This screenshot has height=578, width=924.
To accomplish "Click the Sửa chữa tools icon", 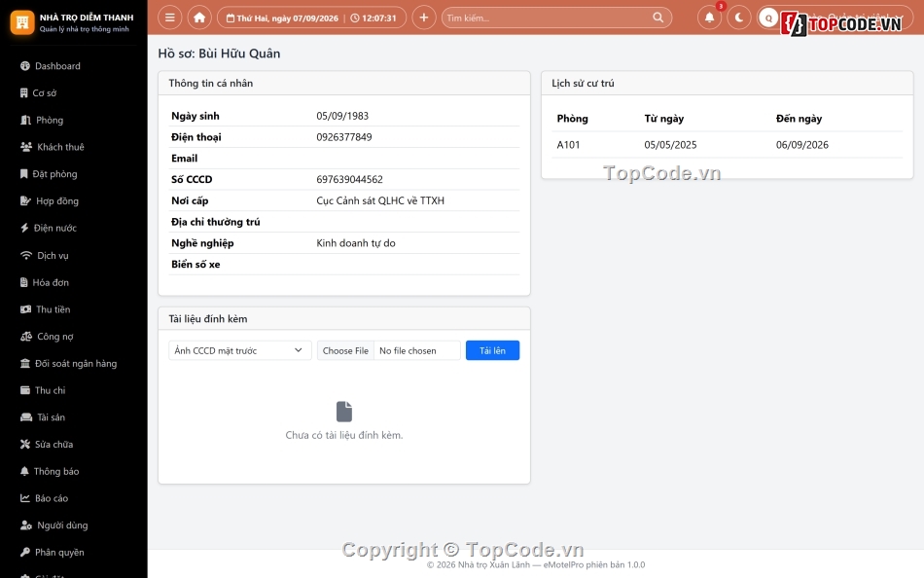I will tap(24, 444).
